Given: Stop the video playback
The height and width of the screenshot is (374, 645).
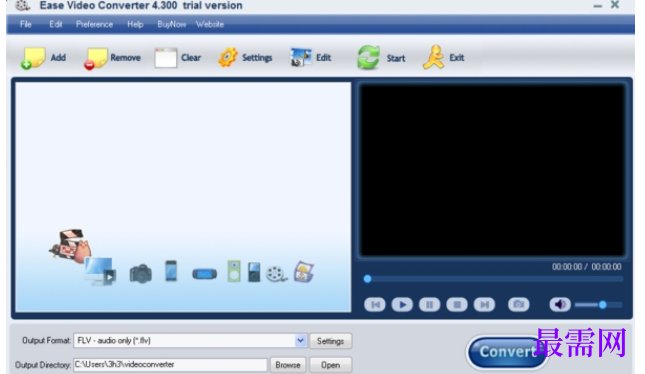Looking at the screenshot, I should tap(457, 304).
